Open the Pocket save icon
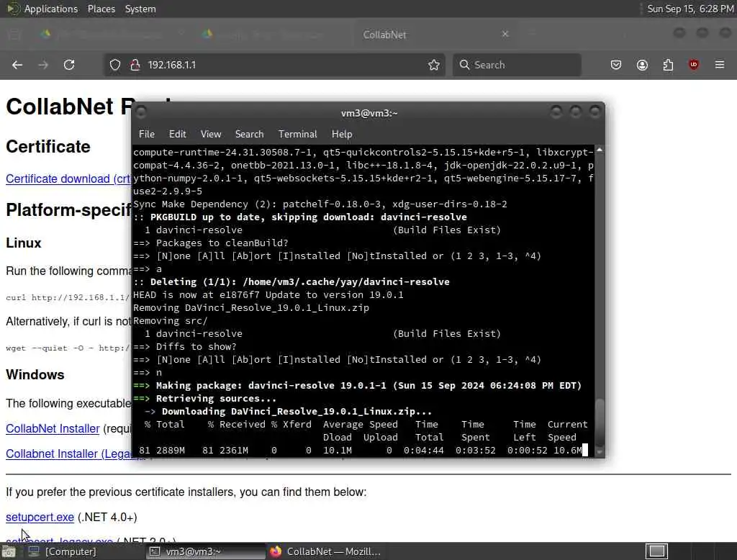The image size is (737, 560). point(616,65)
